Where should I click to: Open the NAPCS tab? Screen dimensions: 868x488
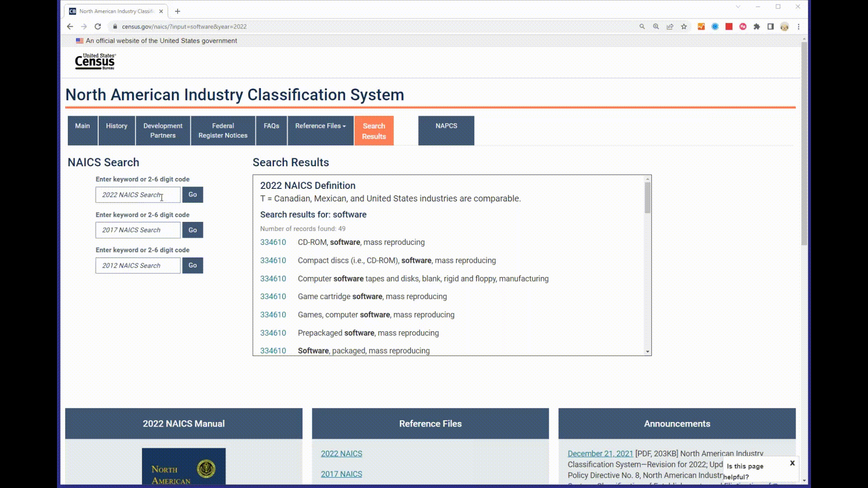click(x=446, y=126)
